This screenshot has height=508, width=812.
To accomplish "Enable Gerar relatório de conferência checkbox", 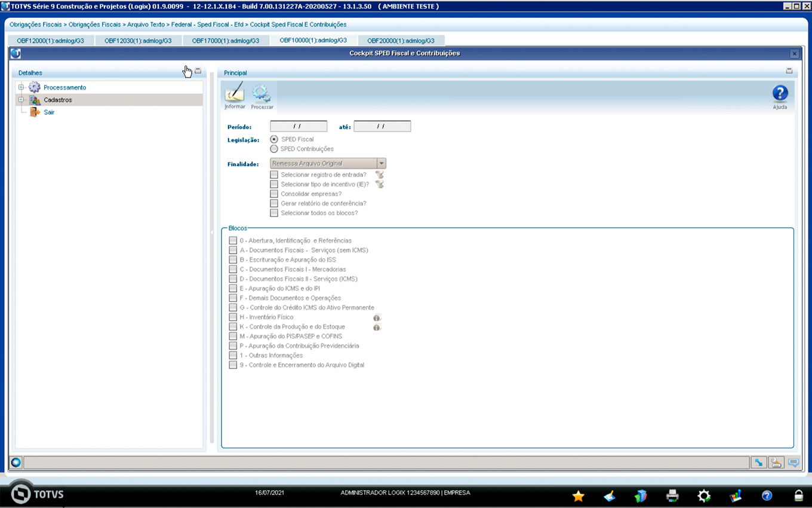I will point(274,204).
